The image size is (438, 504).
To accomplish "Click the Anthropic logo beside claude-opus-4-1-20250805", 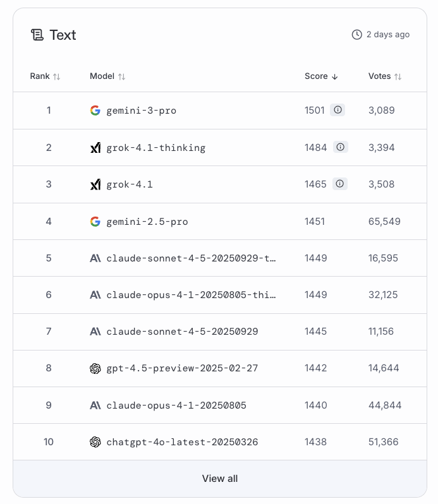I will click(95, 405).
